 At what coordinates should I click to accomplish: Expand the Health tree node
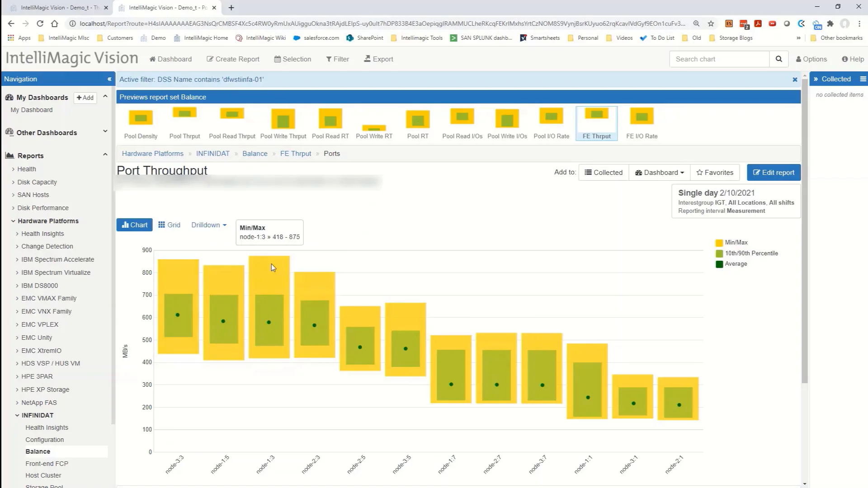click(x=13, y=169)
